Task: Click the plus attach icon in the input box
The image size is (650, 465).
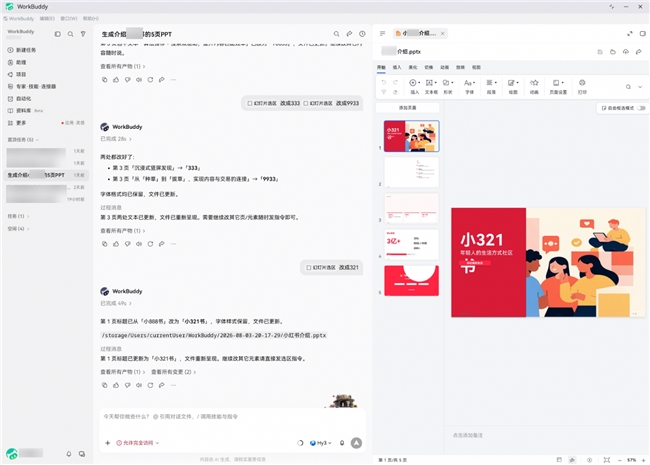Action: [x=107, y=443]
